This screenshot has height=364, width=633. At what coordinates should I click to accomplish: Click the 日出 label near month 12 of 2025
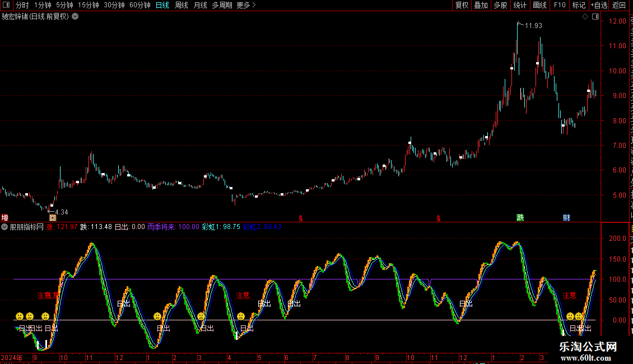466,304
